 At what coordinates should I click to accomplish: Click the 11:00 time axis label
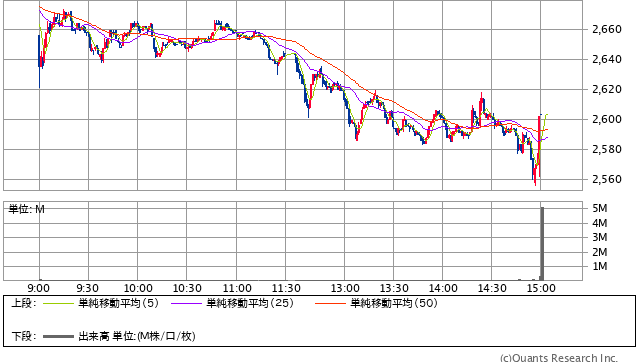point(237,288)
